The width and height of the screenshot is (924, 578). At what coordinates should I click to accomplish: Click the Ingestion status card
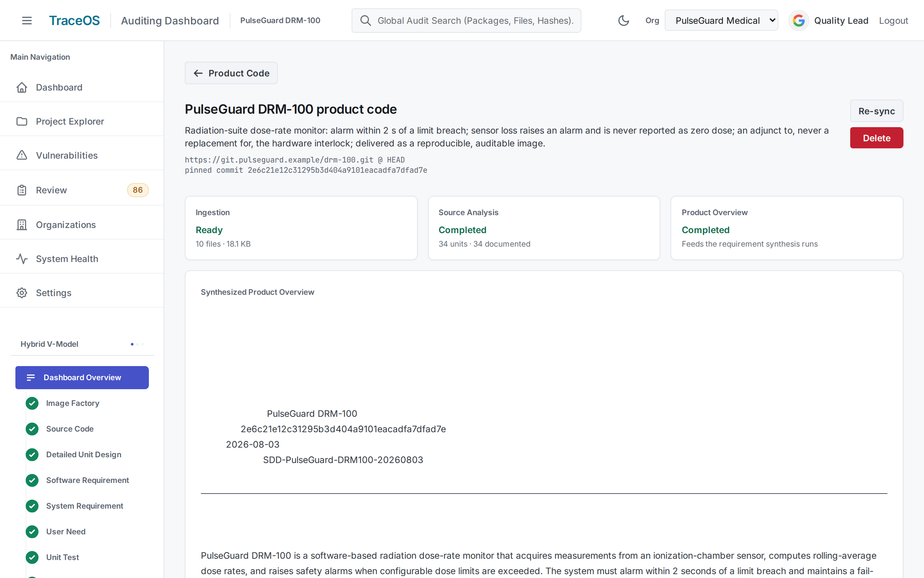tap(301, 228)
